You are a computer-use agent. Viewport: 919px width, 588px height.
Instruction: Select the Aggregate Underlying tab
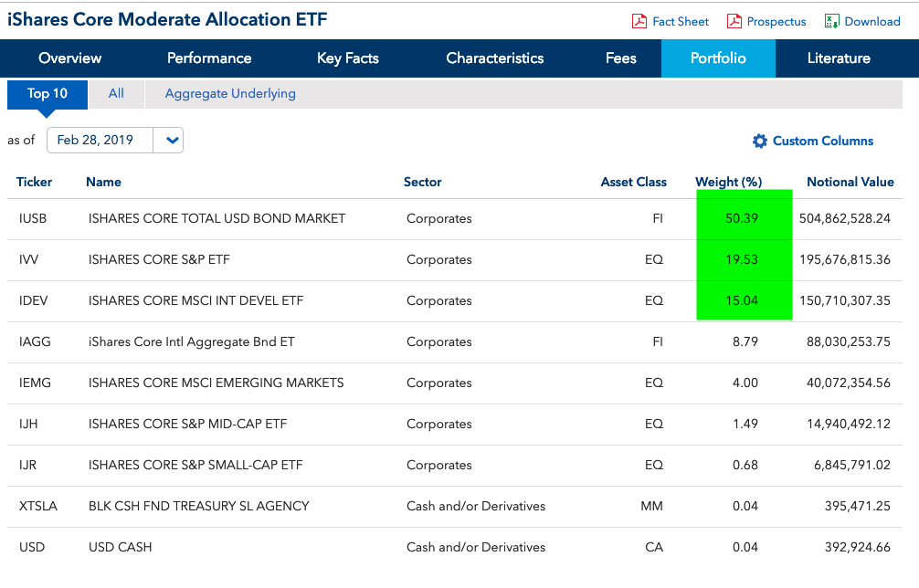229,93
